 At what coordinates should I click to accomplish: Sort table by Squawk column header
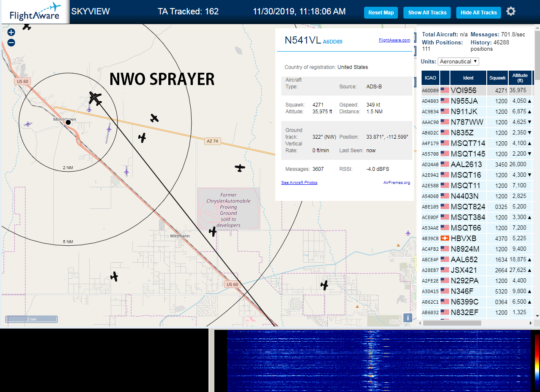pos(497,78)
